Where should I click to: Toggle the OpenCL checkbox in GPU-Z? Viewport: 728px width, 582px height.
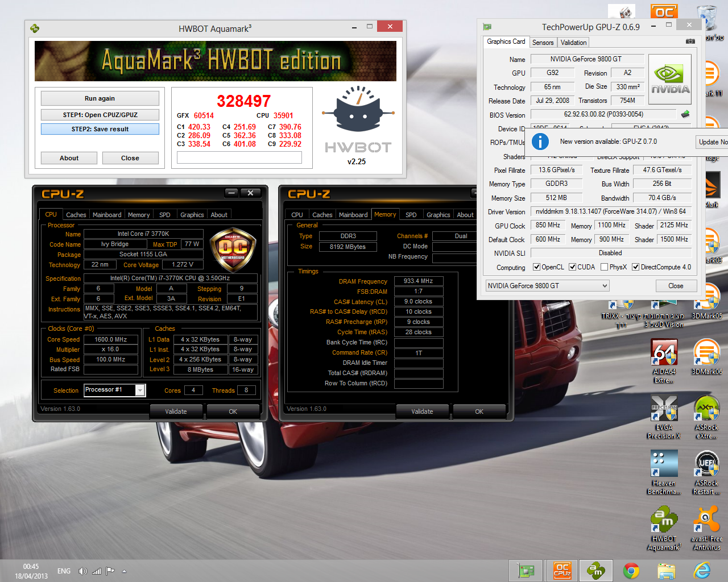point(536,267)
